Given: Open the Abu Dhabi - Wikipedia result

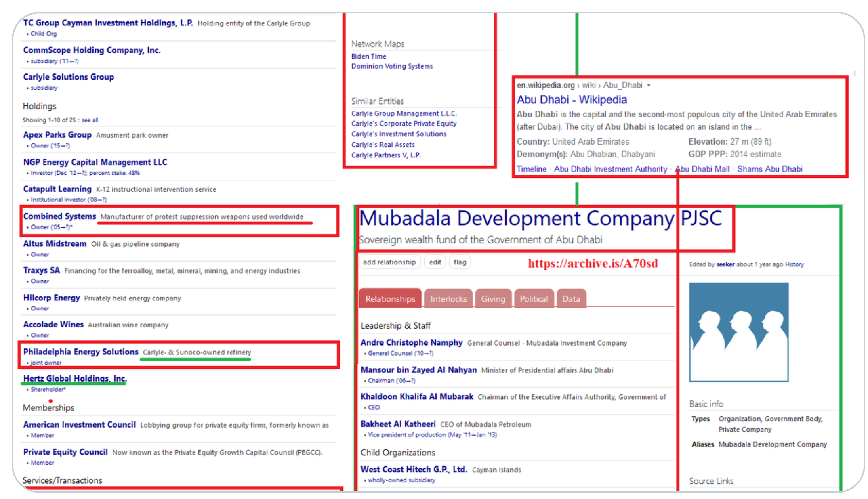Looking at the screenshot, I should point(572,100).
